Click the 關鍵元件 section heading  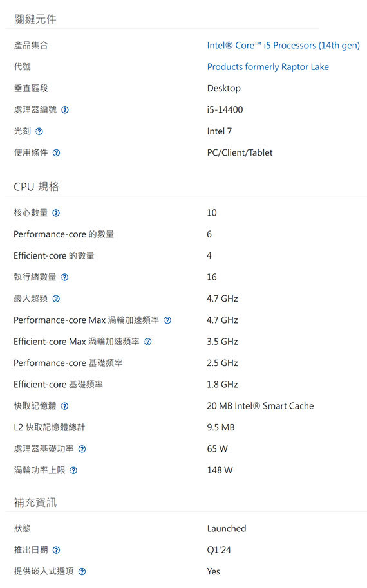(35, 19)
